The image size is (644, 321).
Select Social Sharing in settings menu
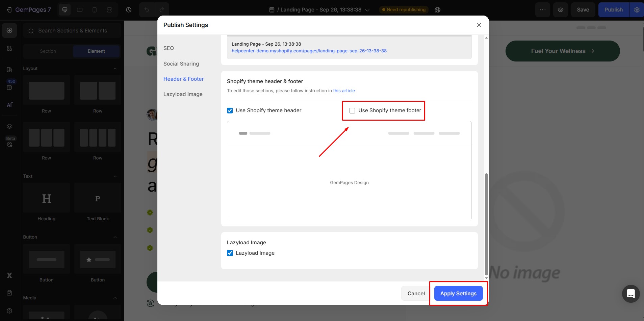click(181, 64)
